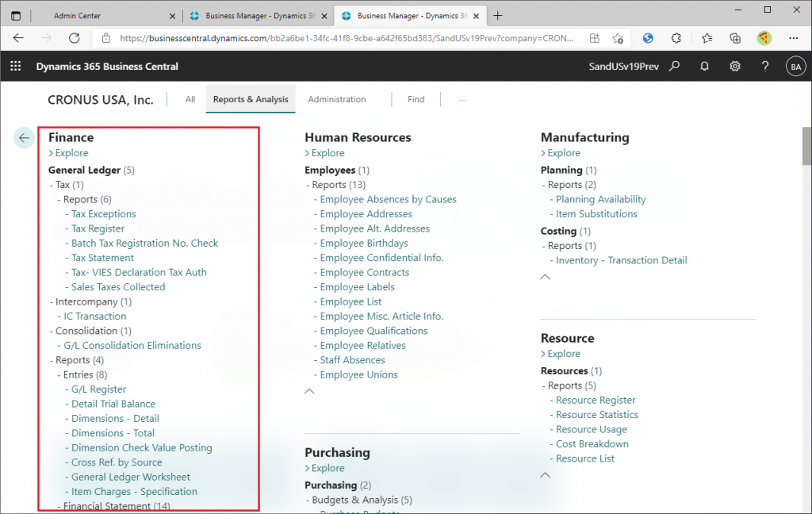Open the more options ellipsis after Find
The height and width of the screenshot is (514, 812).
click(462, 99)
